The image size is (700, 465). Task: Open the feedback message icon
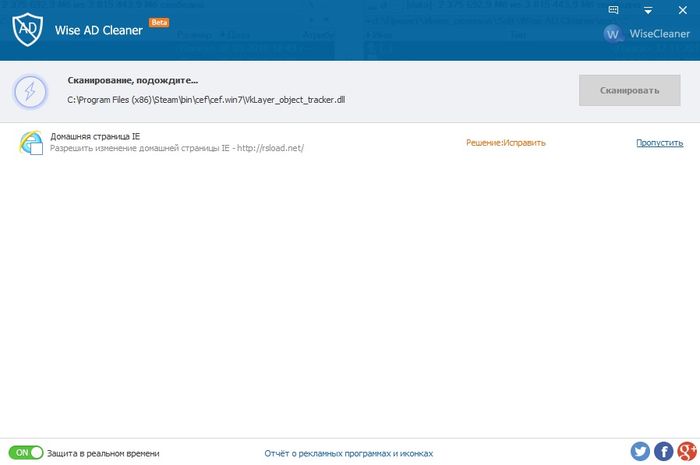[x=613, y=10]
